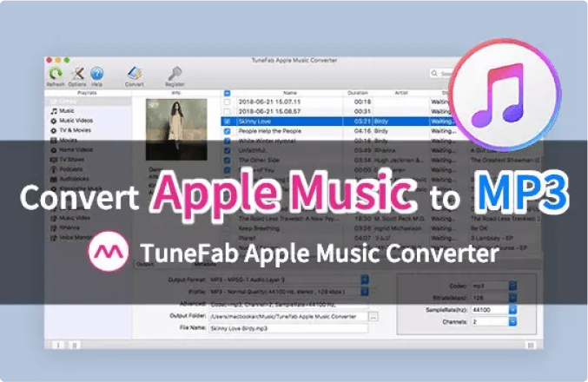
Task: Open the Codec dropdown
Action: pos(512,286)
